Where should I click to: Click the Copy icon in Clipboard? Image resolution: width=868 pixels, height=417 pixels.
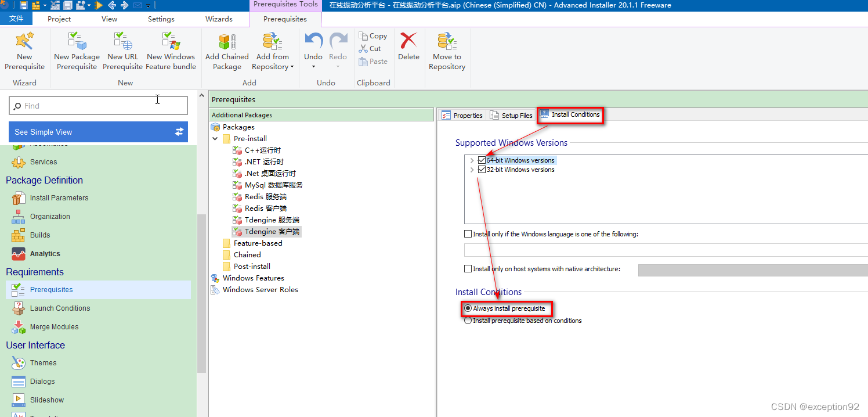(x=363, y=36)
